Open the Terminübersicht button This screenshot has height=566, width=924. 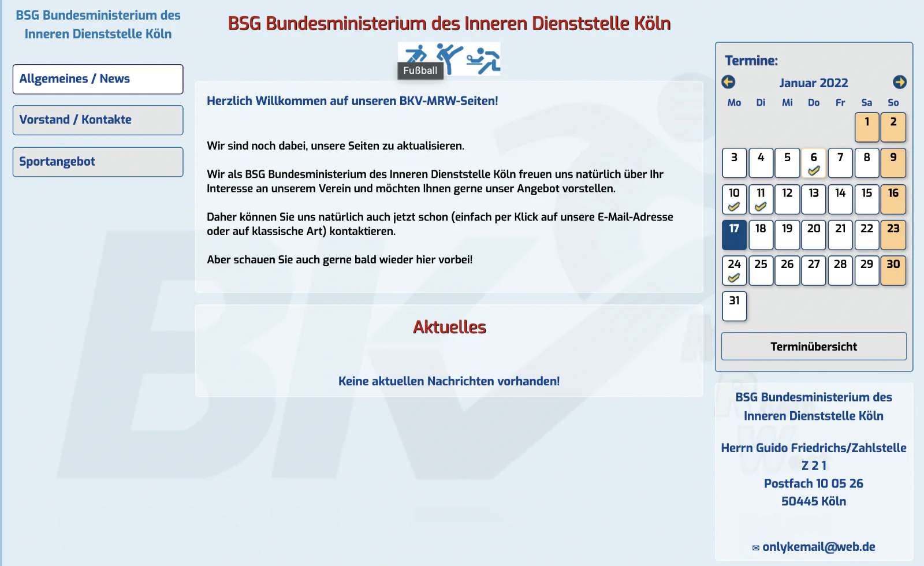814,347
